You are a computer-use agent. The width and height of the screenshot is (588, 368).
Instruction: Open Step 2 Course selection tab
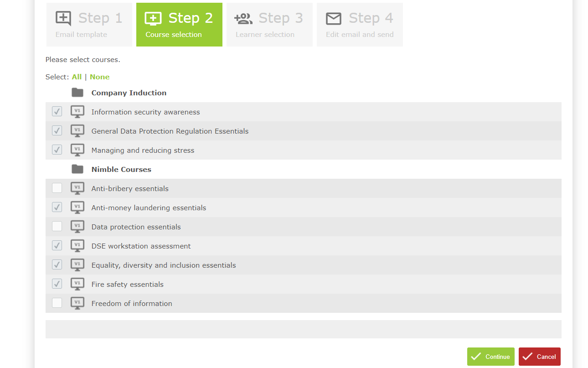179,25
